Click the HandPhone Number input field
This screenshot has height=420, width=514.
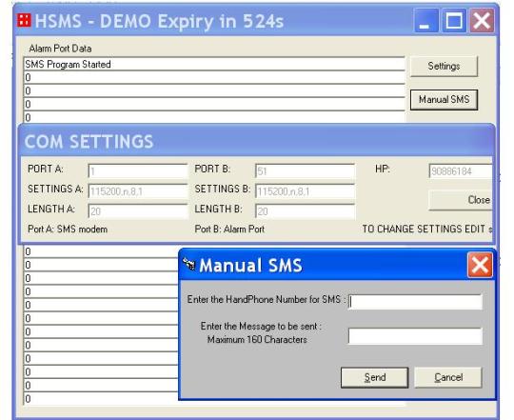(x=415, y=302)
